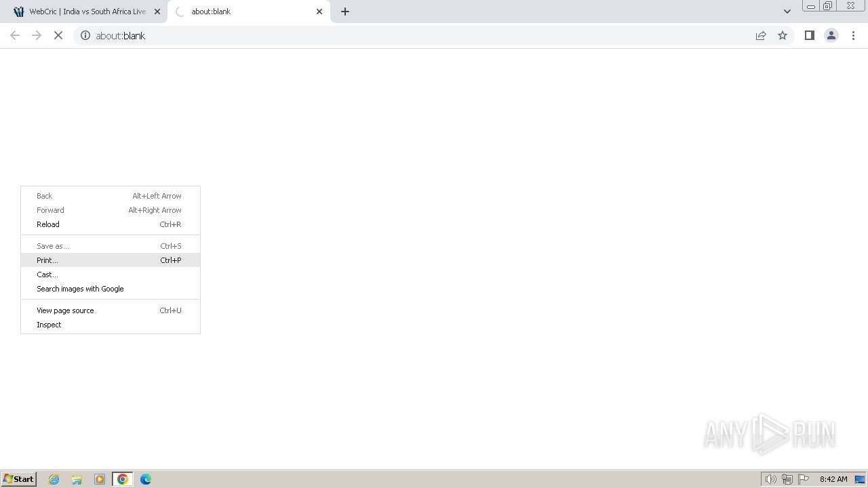868x488 pixels.
Task: Expand the tab search dropdown arrow
Action: (x=787, y=12)
